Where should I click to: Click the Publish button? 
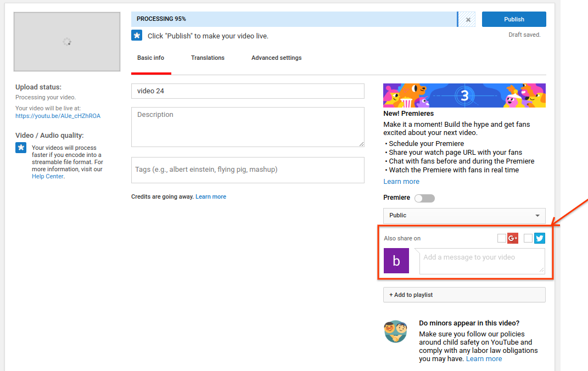point(513,19)
